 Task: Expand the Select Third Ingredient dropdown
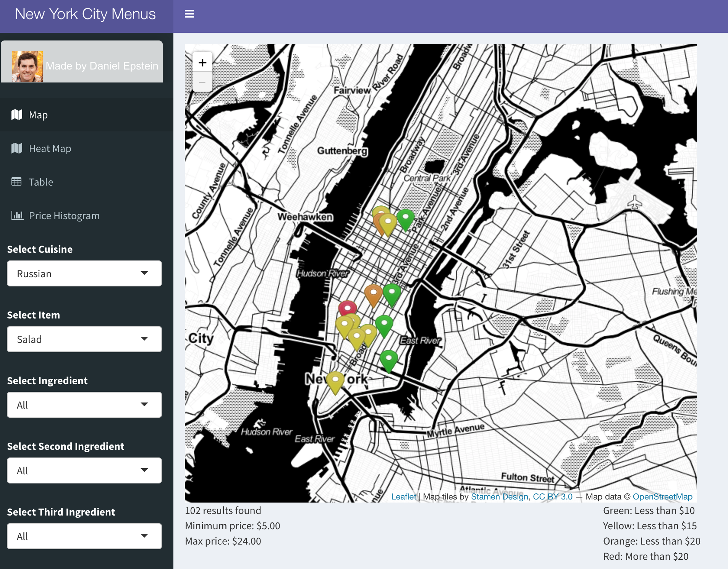(x=84, y=536)
